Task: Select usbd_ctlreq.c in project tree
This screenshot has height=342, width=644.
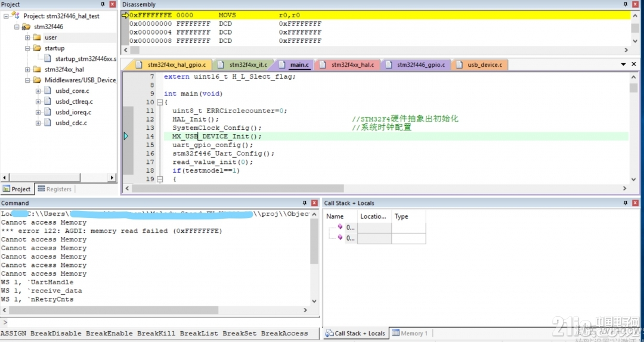Action: [x=75, y=101]
